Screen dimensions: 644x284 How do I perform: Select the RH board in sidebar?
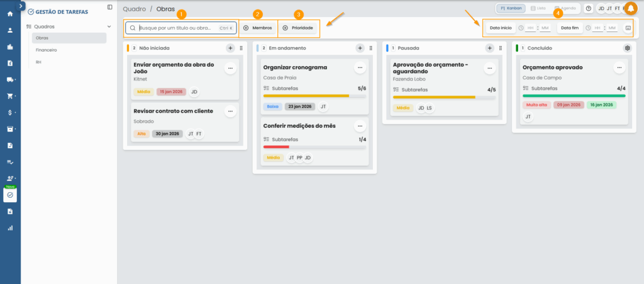click(39, 62)
